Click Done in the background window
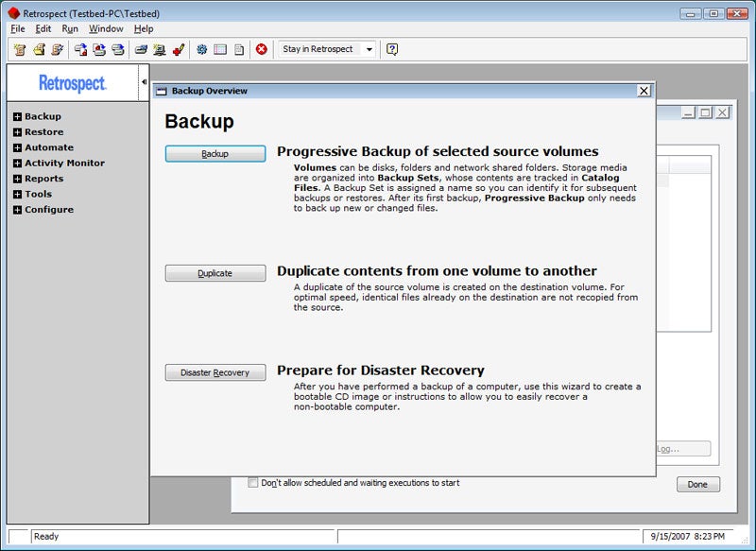 coord(697,485)
